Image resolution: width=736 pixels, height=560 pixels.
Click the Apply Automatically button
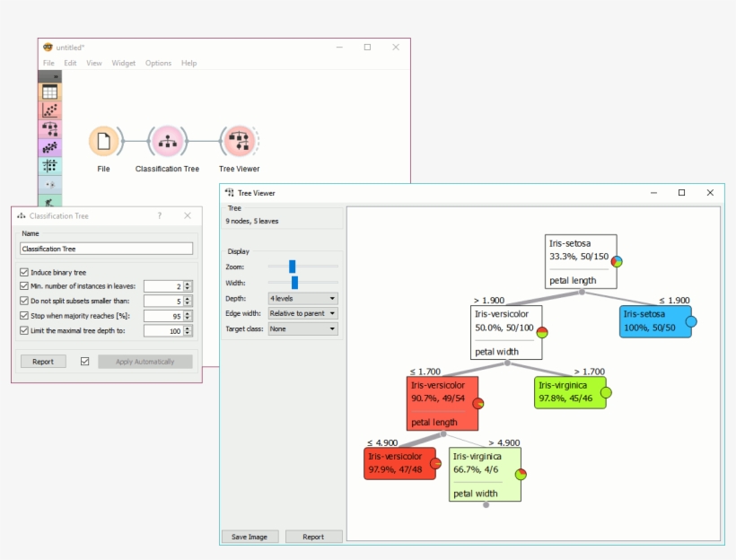pos(145,362)
